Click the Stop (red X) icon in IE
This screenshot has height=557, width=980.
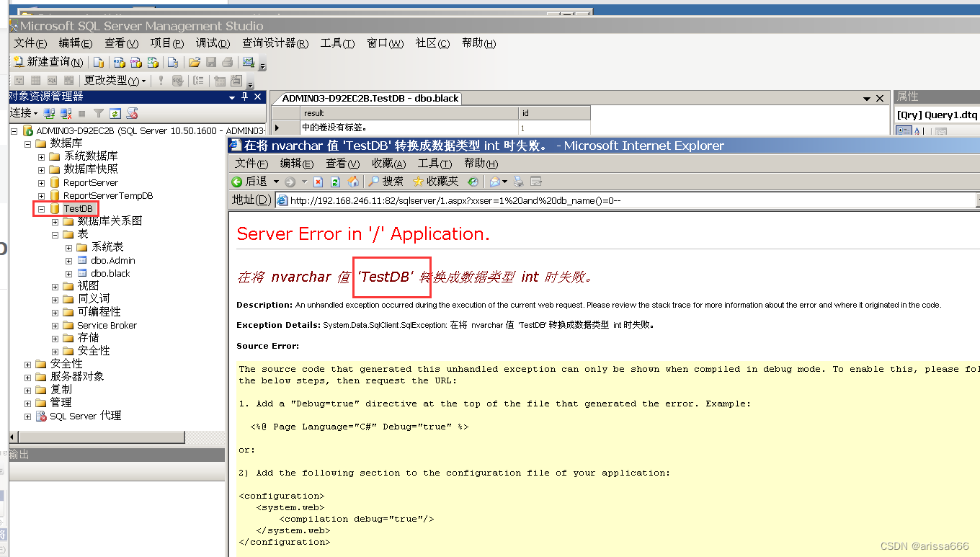(x=318, y=182)
